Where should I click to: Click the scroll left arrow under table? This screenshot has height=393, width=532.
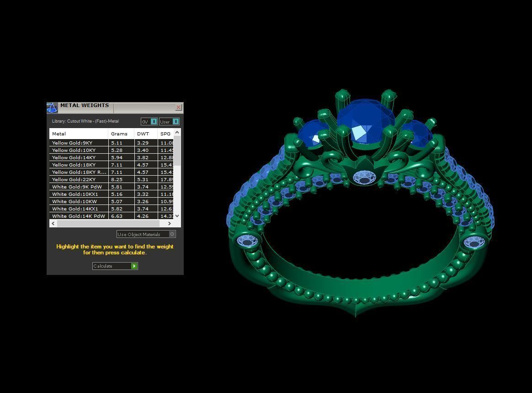53,224
